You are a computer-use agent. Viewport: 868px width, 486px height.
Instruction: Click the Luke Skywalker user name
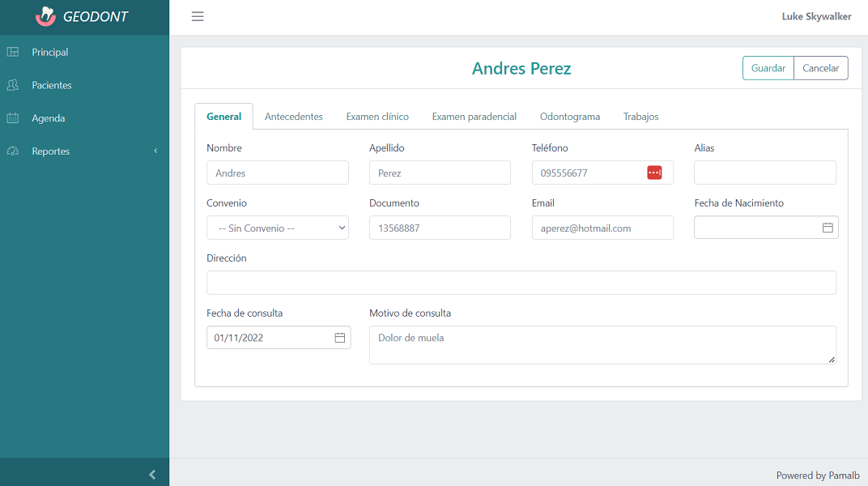[x=816, y=16]
